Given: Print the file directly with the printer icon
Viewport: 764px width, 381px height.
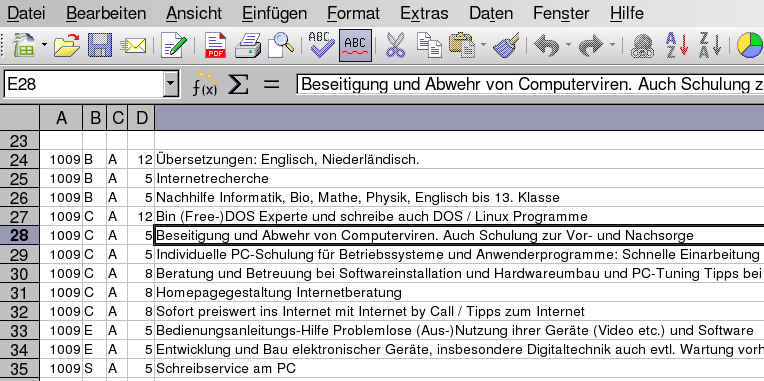Looking at the screenshot, I should tap(248, 46).
